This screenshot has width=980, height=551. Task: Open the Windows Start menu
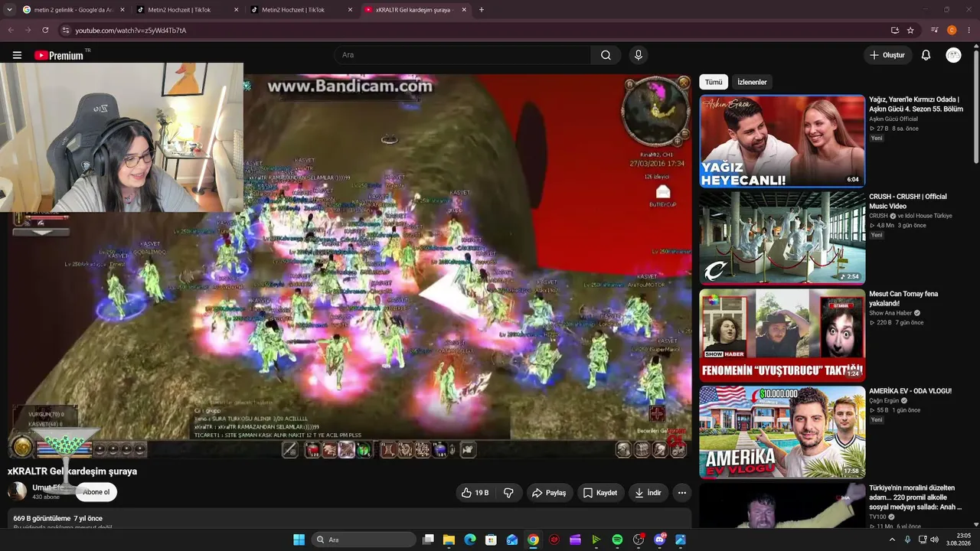pos(299,540)
